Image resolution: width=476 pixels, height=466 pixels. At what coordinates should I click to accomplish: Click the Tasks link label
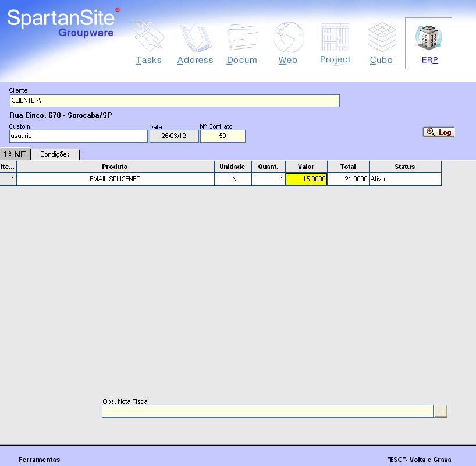[148, 60]
